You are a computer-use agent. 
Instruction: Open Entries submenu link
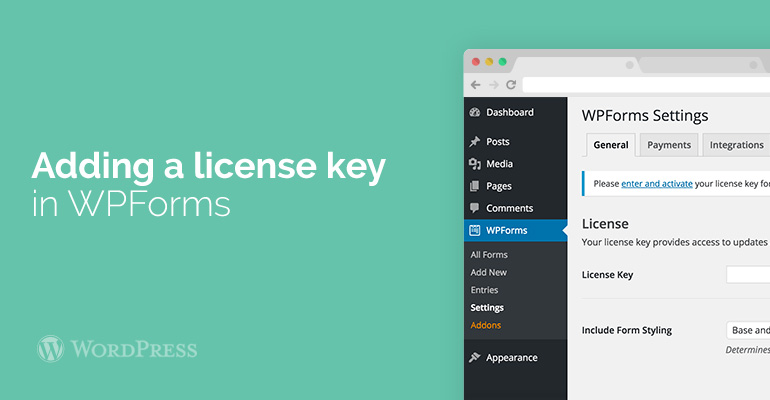[484, 290]
